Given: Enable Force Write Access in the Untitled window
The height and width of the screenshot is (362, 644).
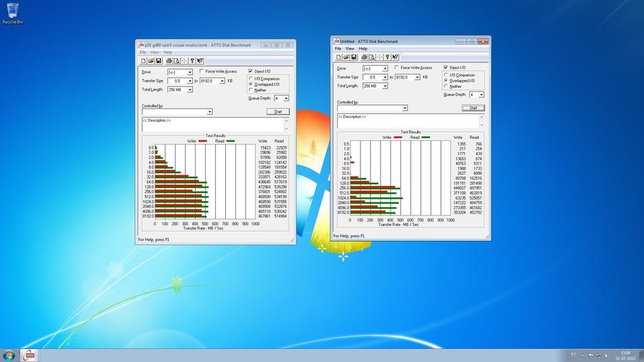Looking at the screenshot, I should tap(397, 68).
